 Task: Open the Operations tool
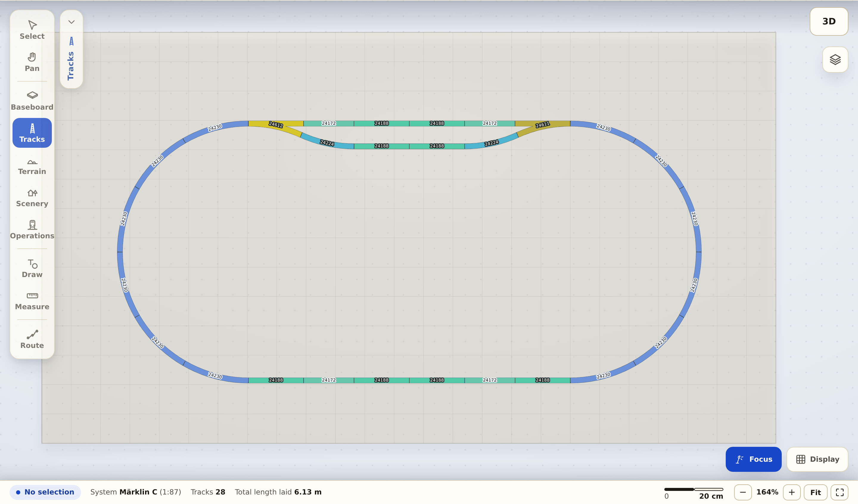click(x=32, y=230)
